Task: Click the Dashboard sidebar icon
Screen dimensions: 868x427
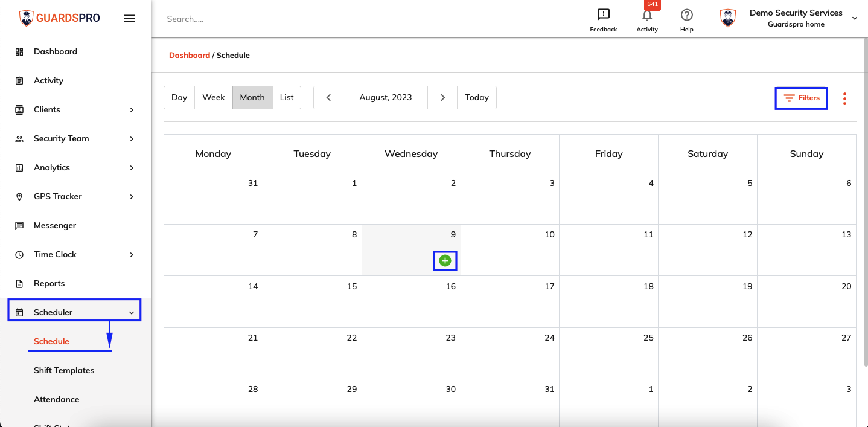Action: point(19,52)
